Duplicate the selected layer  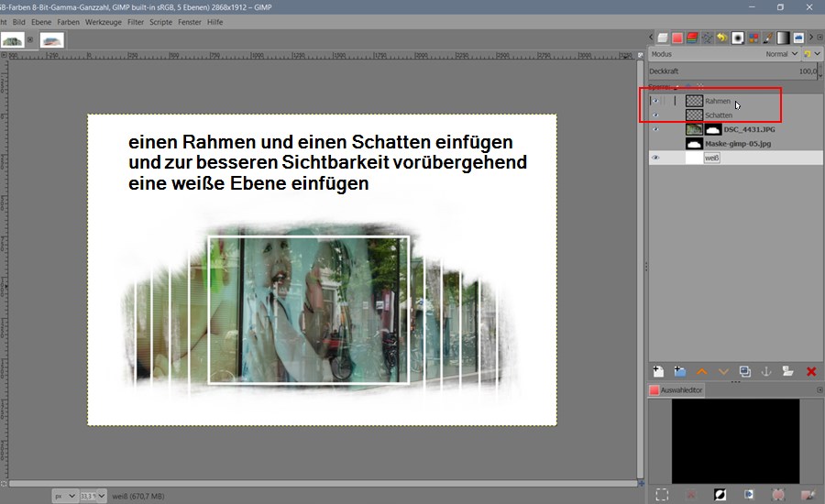click(x=744, y=371)
